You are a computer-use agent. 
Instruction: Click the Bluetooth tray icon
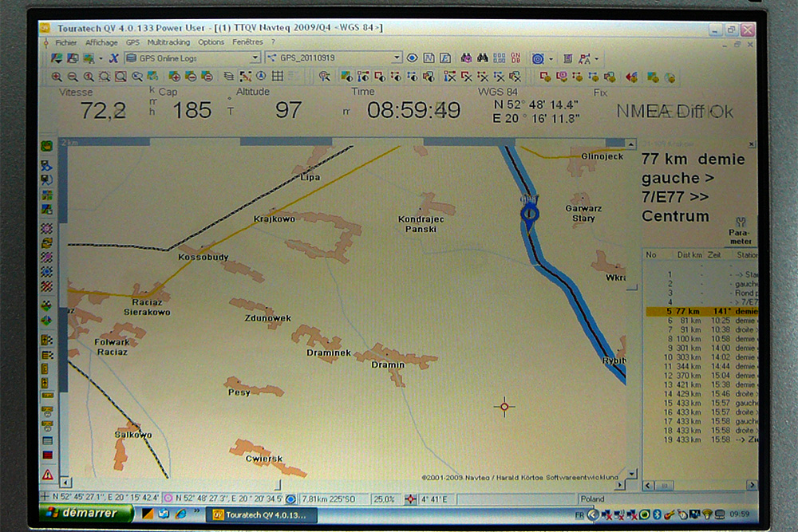coord(657,514)
